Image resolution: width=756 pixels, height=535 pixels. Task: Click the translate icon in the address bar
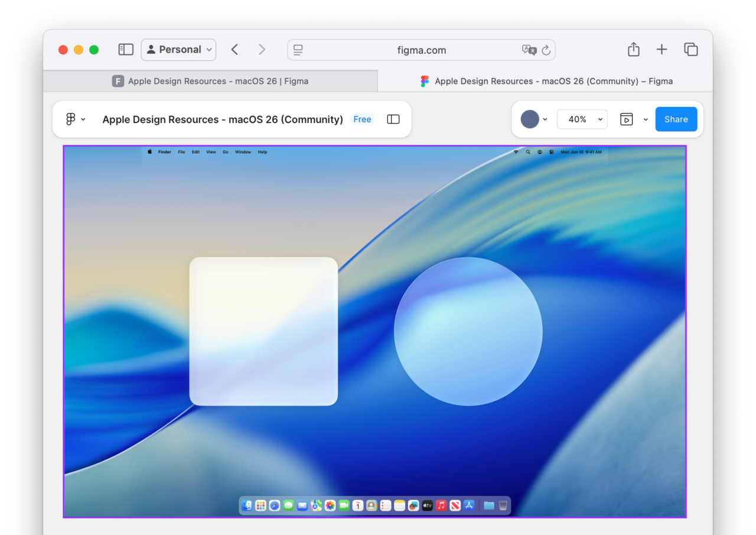530,50
